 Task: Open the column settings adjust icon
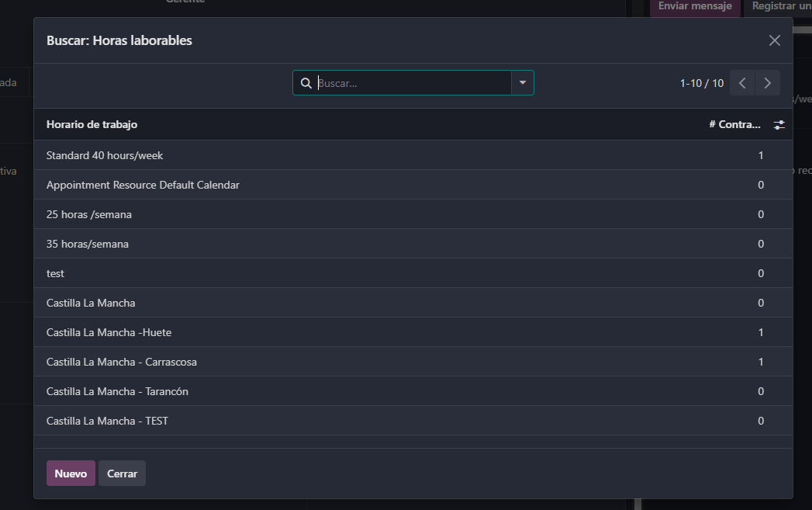[x=779, y=124]
